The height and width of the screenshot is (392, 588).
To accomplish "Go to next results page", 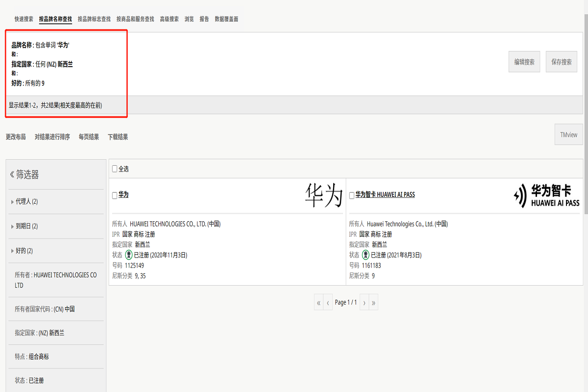I will 364,303.
